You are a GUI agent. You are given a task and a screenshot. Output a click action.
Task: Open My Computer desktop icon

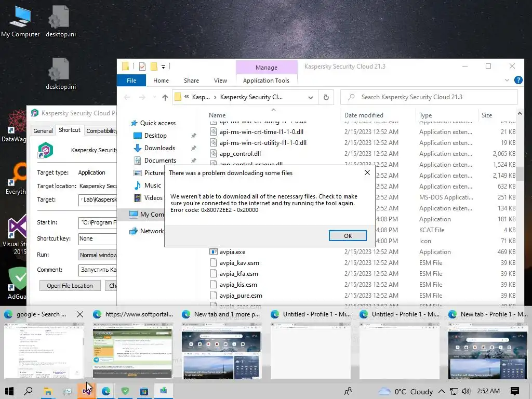point(20,21)
